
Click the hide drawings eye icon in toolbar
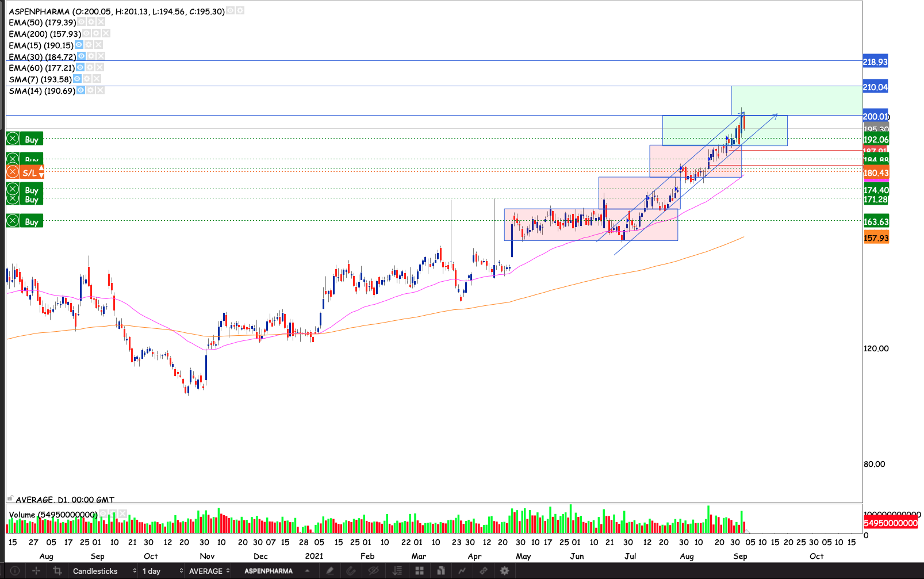(x=373, y=571)
